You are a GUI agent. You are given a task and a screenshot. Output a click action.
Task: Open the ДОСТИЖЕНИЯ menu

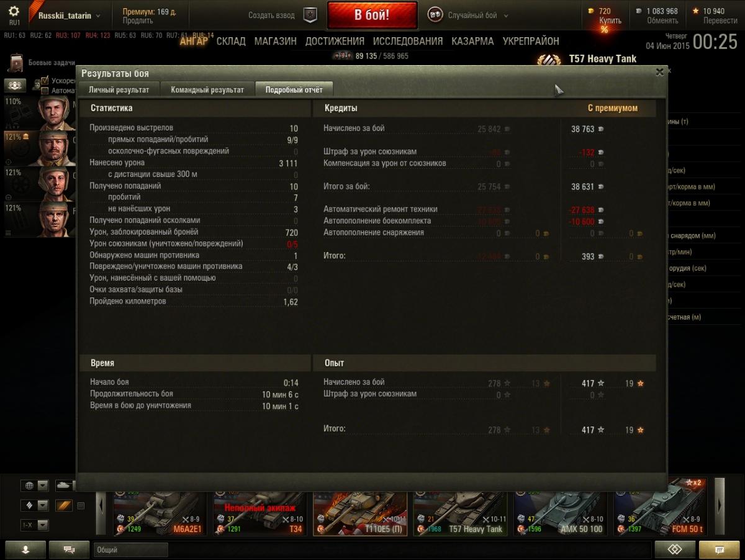coord(335,41)
